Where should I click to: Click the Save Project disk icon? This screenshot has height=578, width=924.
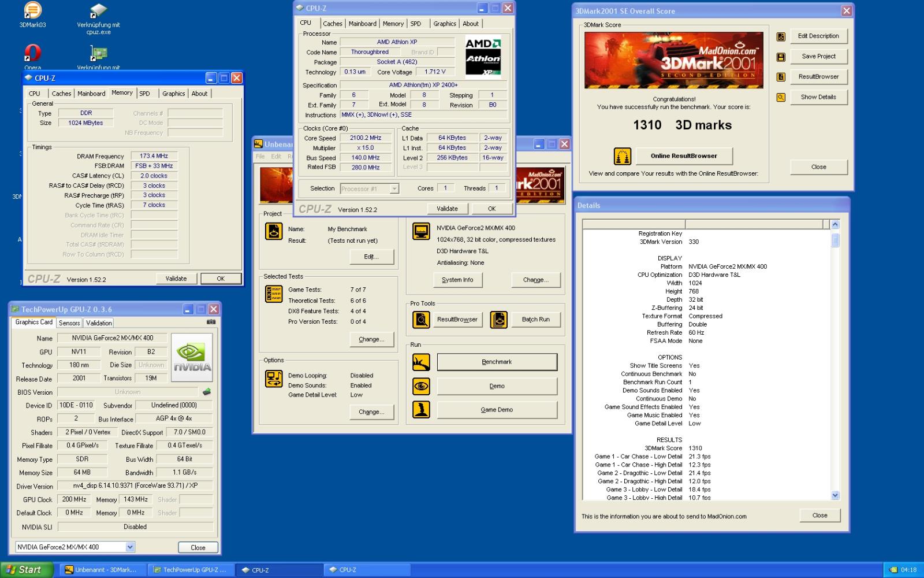pos(781,57)
